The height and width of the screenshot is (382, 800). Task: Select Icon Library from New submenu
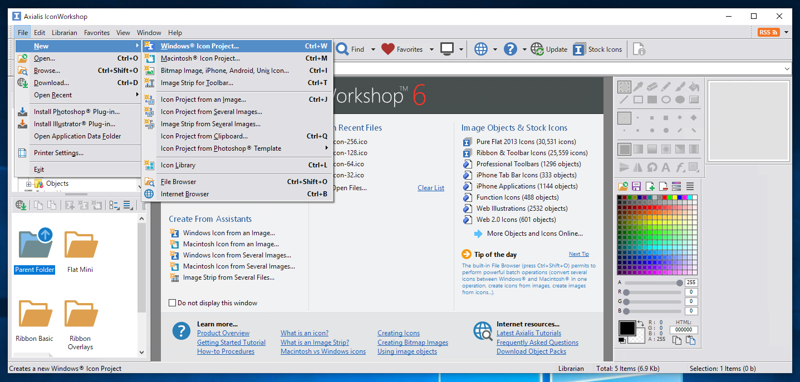[237, 165]
